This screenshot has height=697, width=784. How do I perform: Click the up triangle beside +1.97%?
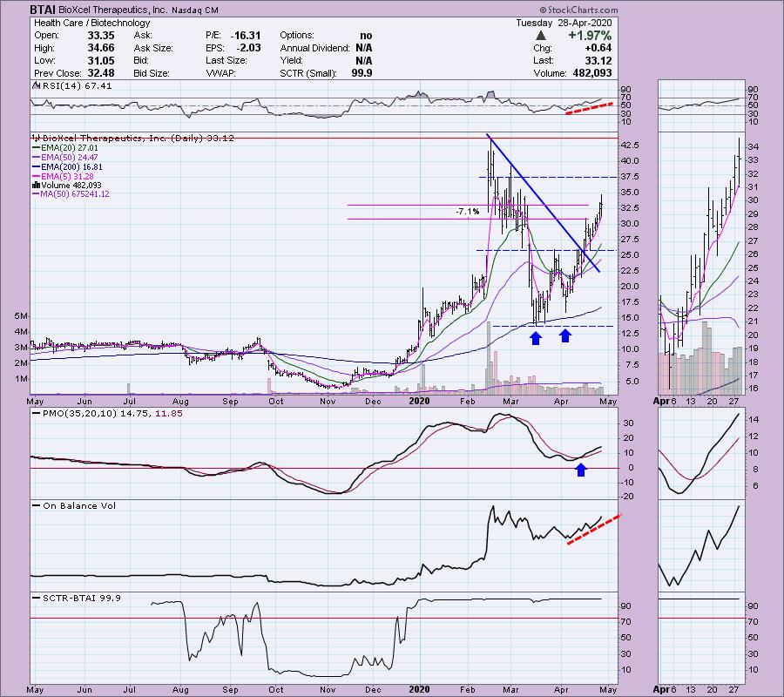540,36
